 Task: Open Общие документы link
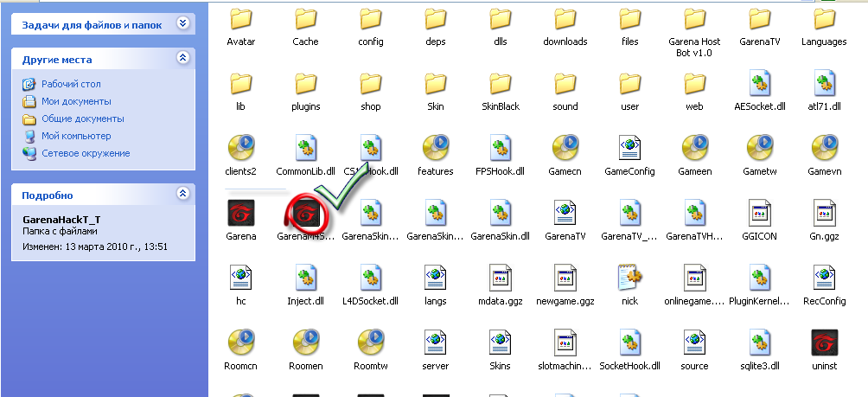82,118
